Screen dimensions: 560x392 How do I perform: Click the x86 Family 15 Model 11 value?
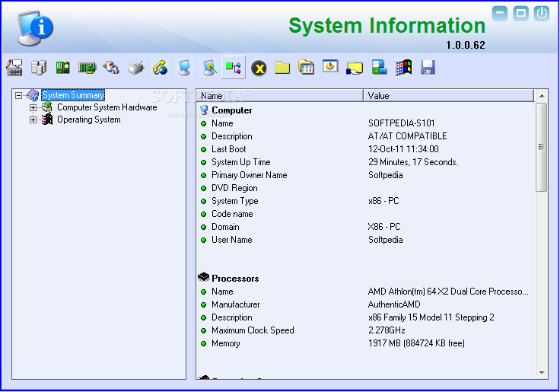tap(431, 317)
